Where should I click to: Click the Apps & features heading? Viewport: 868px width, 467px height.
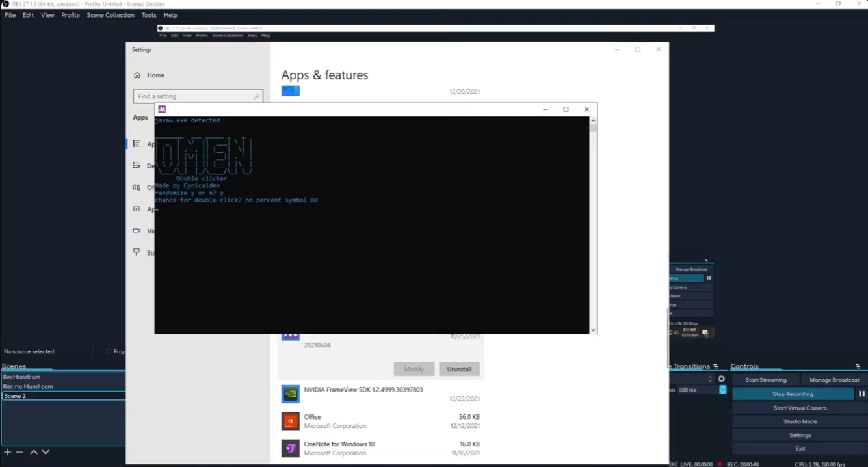(324, 75)
